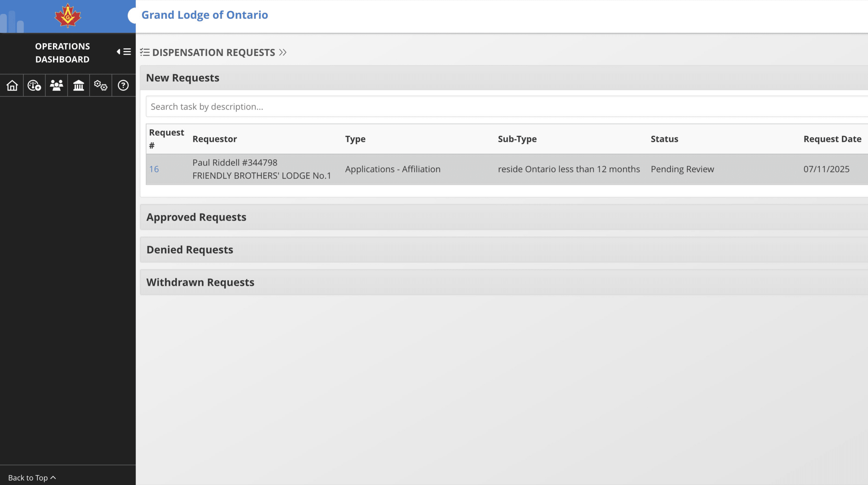Screen dimensions: 868x485
Task: Click the checklist icon beside Dispensation Requests
Action: pyautogui.click(x=145, y=52)
